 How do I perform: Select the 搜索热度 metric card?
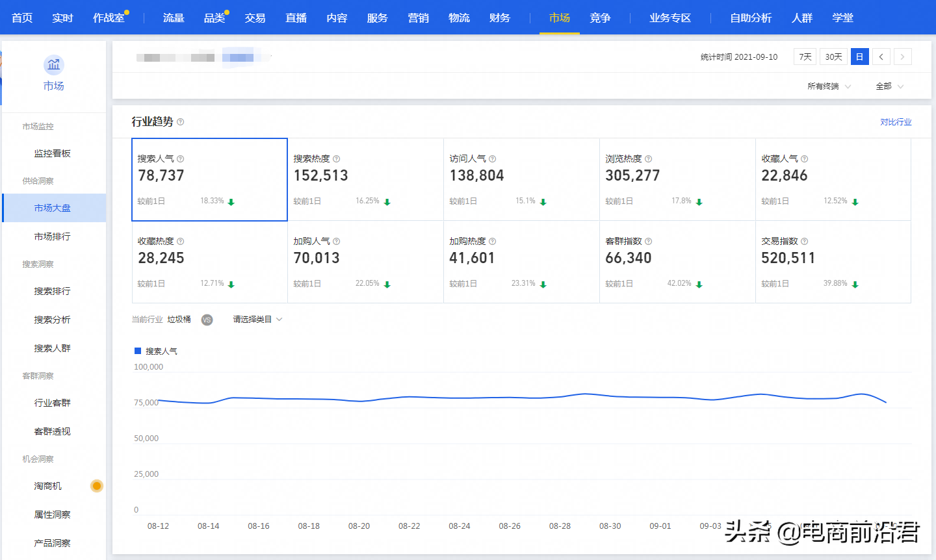click(365, 179)
